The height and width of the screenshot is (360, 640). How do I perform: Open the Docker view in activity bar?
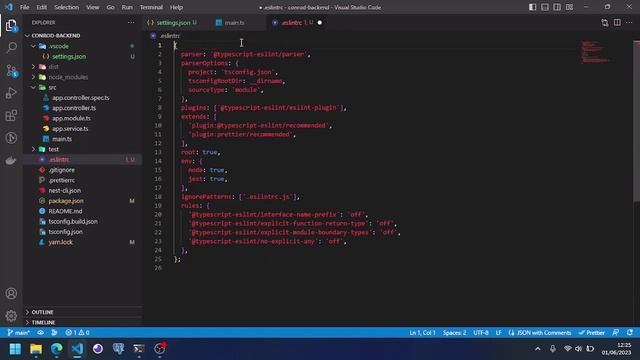click(x=11, y=160)
